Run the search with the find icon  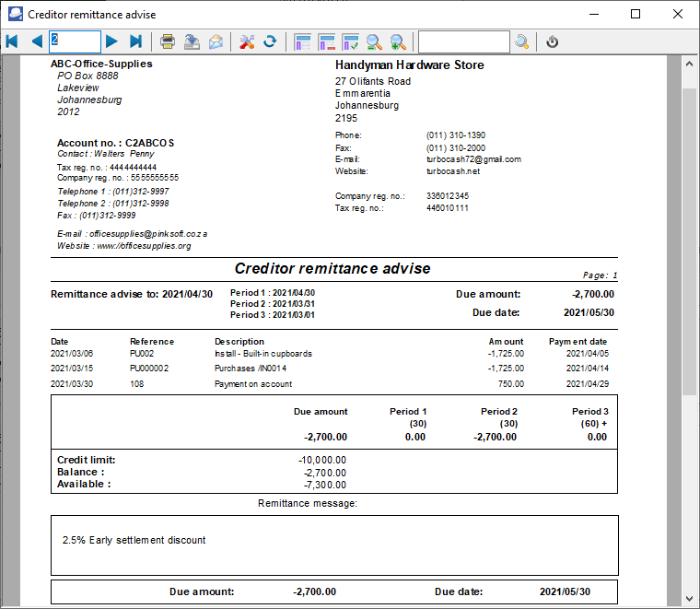pyautogui.click(x=522, y=41)
